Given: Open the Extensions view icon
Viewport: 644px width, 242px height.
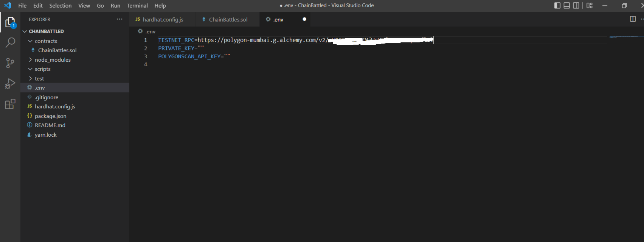Looking at the screenshot, I should (10, 104).
